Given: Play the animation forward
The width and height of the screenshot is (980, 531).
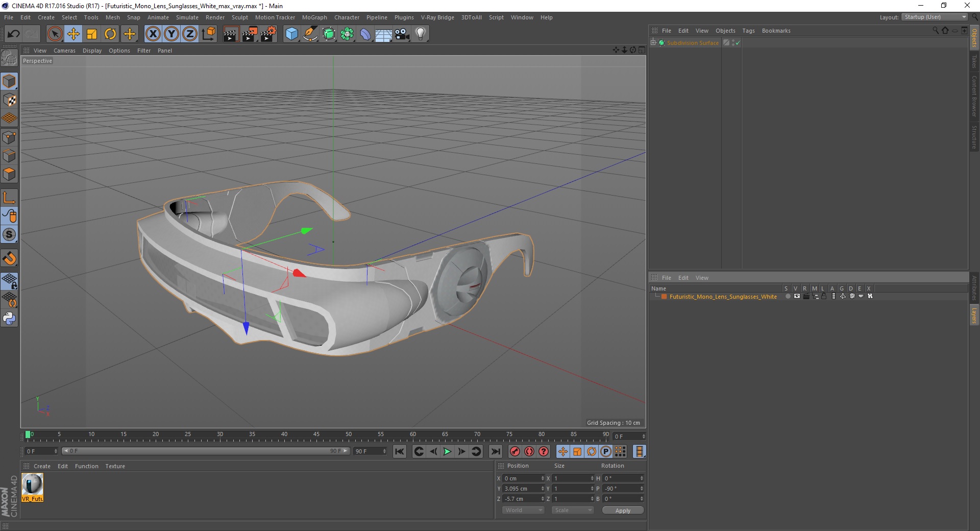Looking at the screenshot, I should pos(447,451).
